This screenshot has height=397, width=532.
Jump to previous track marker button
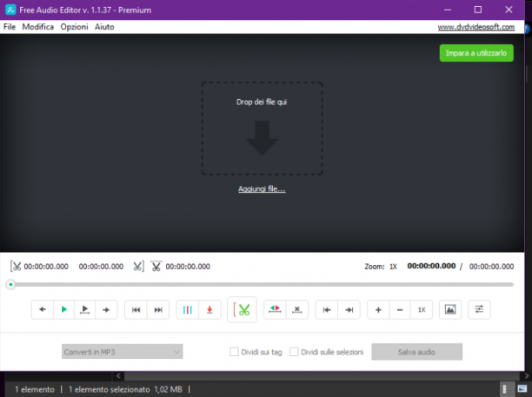tap(136, 309)
